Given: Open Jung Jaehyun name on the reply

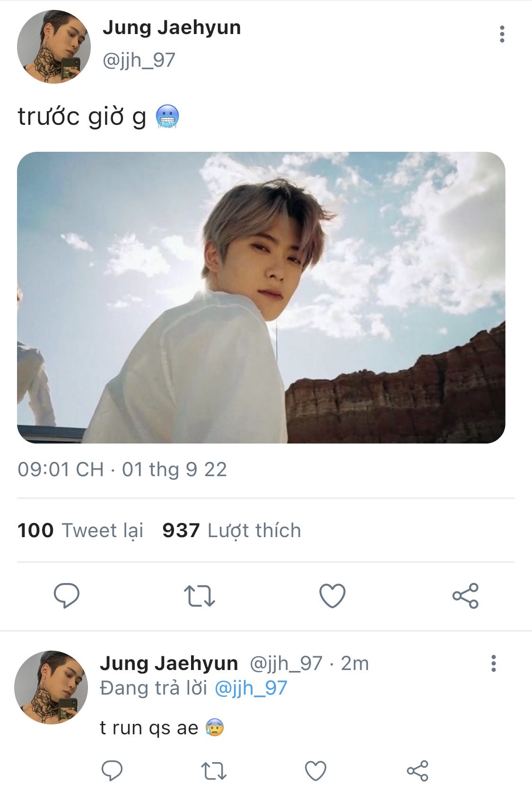Looking at the screenshot, I should coord(168,663).
